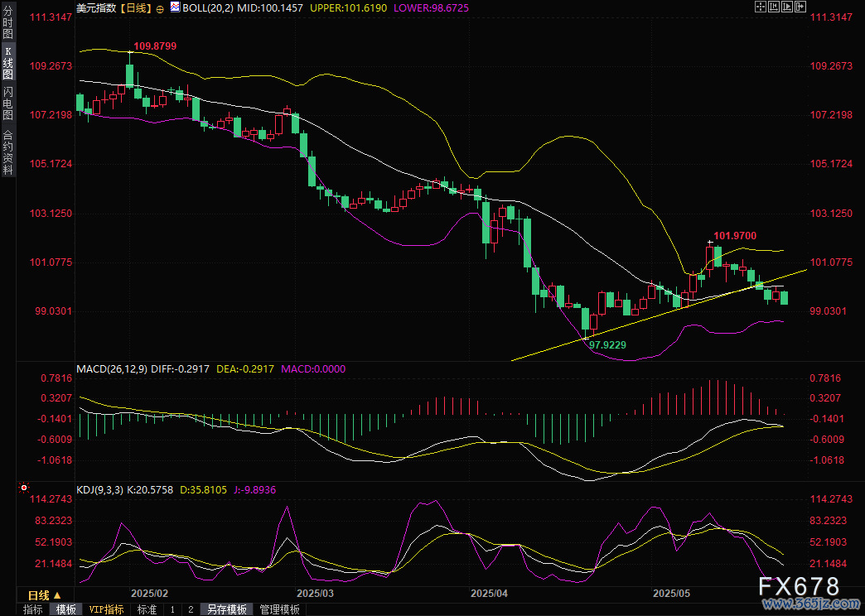Select template number 2
The height and width of the screenshot is (616, 865).
[x=191, y=609]
